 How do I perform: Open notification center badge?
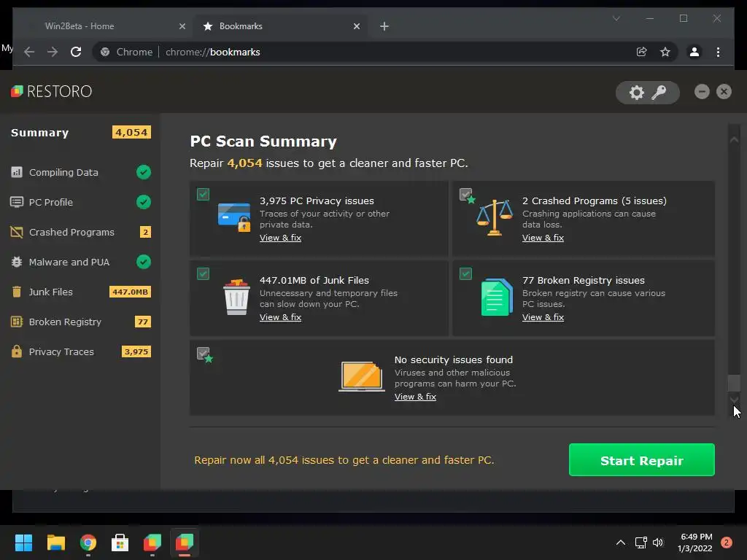pos(726,542)
